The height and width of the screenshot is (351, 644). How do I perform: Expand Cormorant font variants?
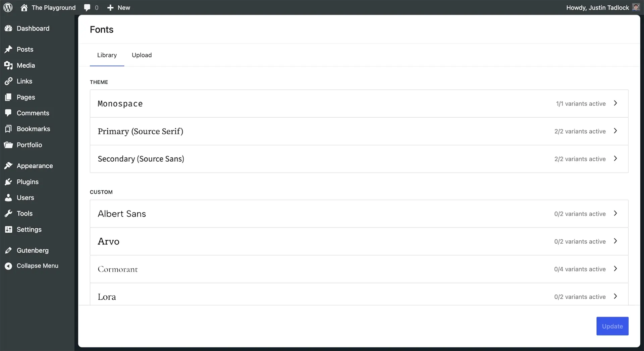click(615, 269)
